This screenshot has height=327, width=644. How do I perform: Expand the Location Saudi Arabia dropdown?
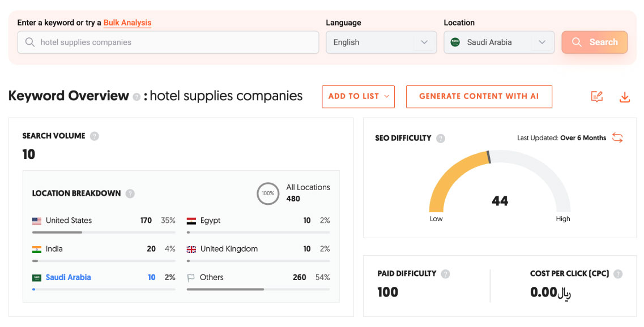pos(498,42)
